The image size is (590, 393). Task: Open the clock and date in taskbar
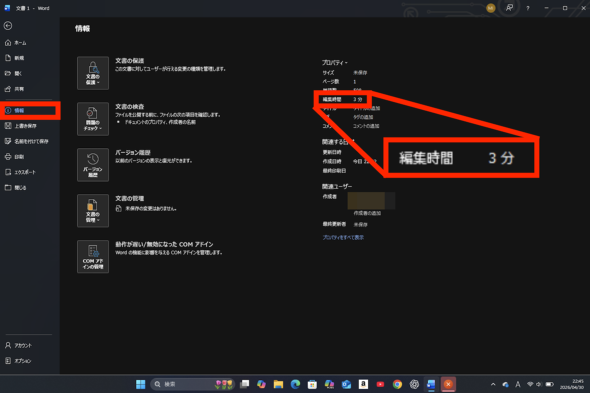(572, 384)
